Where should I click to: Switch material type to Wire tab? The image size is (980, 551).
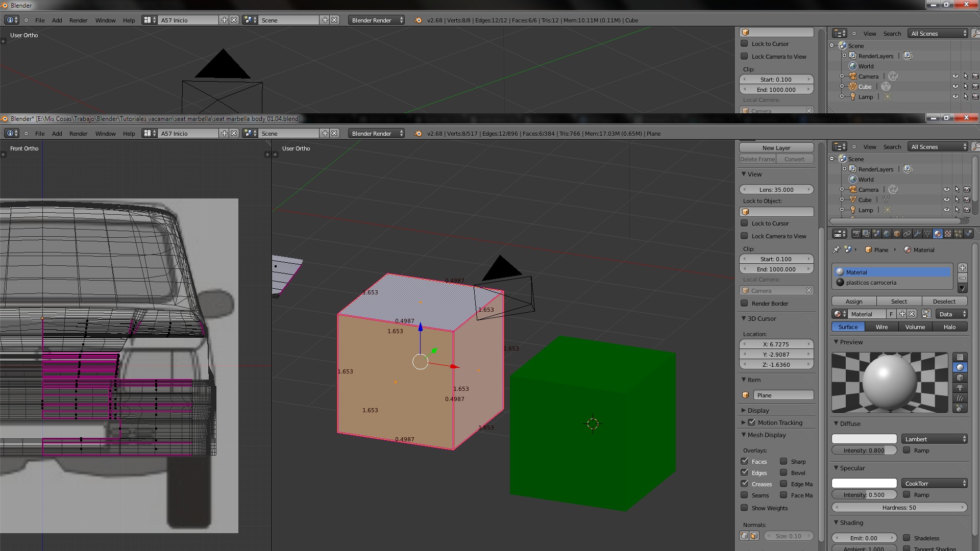point(881,327)
